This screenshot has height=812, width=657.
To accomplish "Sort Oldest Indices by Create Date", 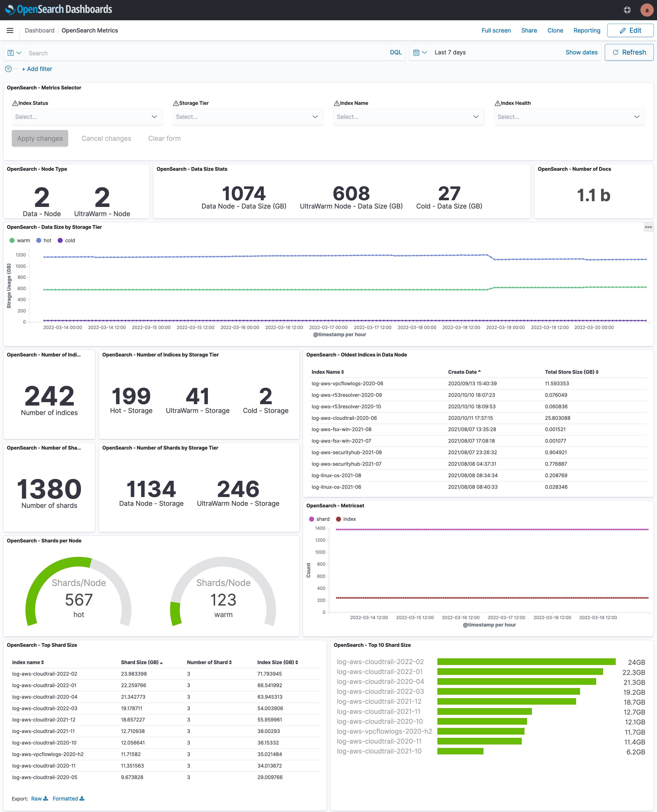I will (x=464, y=372).
